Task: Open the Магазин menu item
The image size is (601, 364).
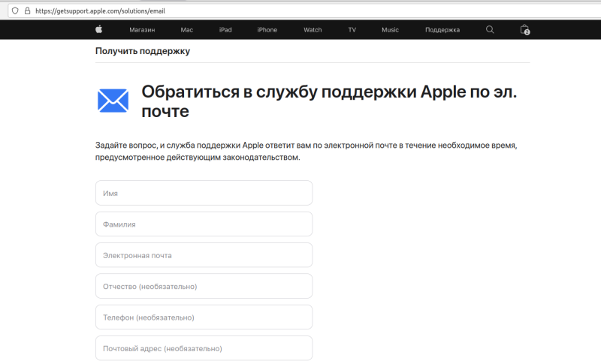Action: [x=142, y=30]
